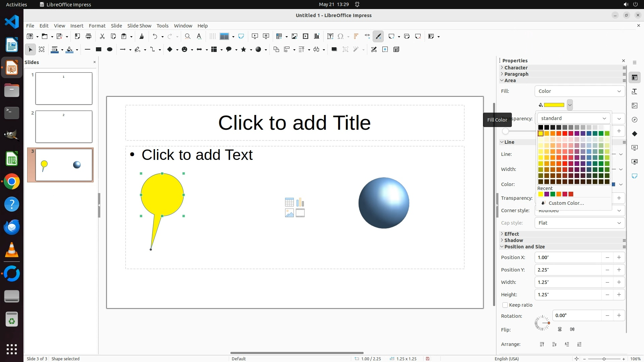Screen dimensions: 644x362
Task: Toggle the Display Grid button
Action: [x=212, y=36]
